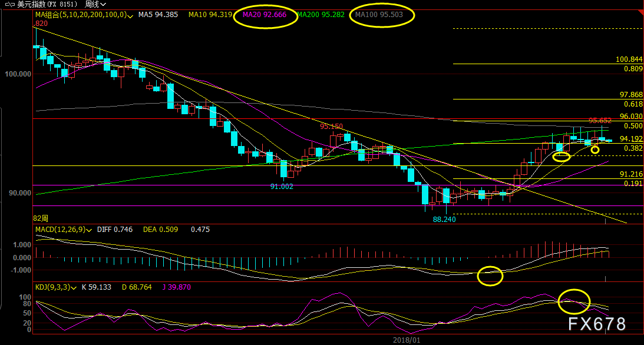Click the 2018/01 date axis label
This screenshot has width=644, height=345.
(407, 340)
